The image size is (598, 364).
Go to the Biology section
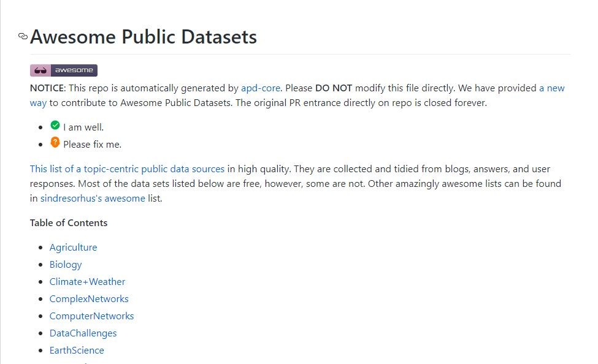coord(66,265)
